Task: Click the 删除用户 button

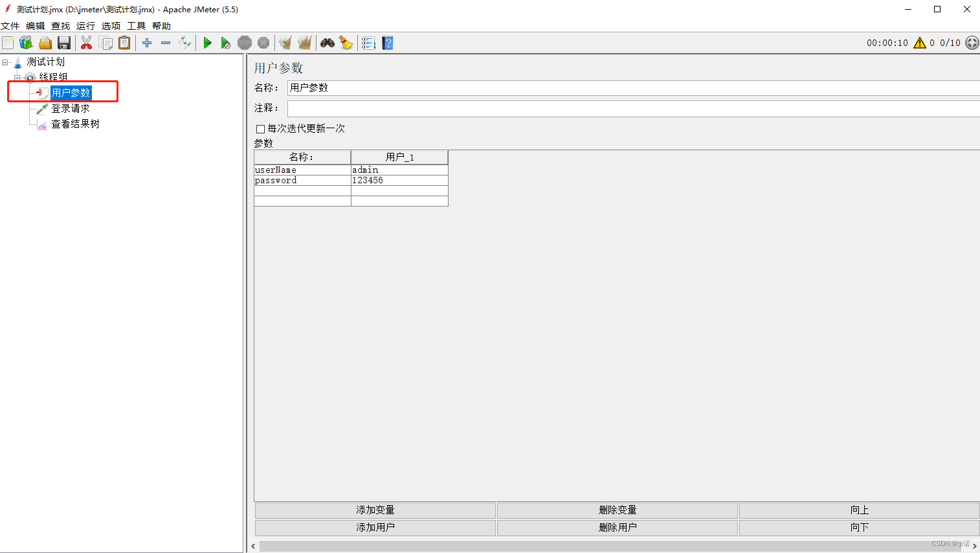Action: (618, 528)
